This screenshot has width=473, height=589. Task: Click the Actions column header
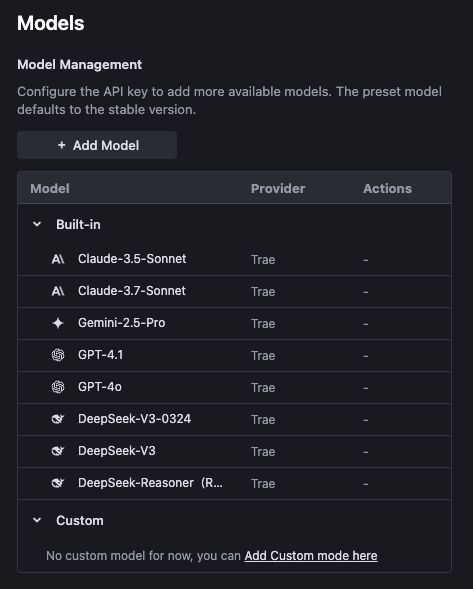[387, 189]
